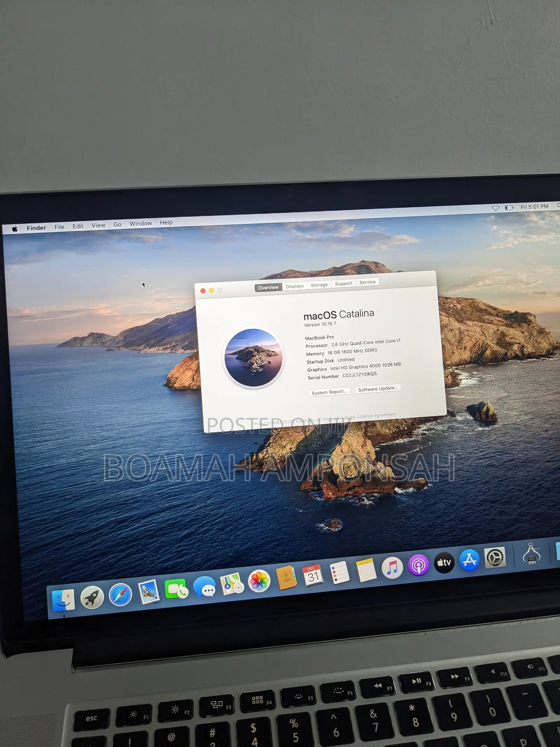Click the Version 10.15.7 text
The height and width of the screenshot is (747, 560).
(x=320, y=324)
